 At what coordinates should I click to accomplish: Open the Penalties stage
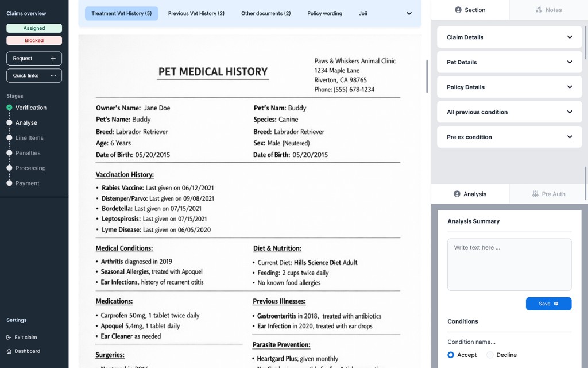point(28,153)
